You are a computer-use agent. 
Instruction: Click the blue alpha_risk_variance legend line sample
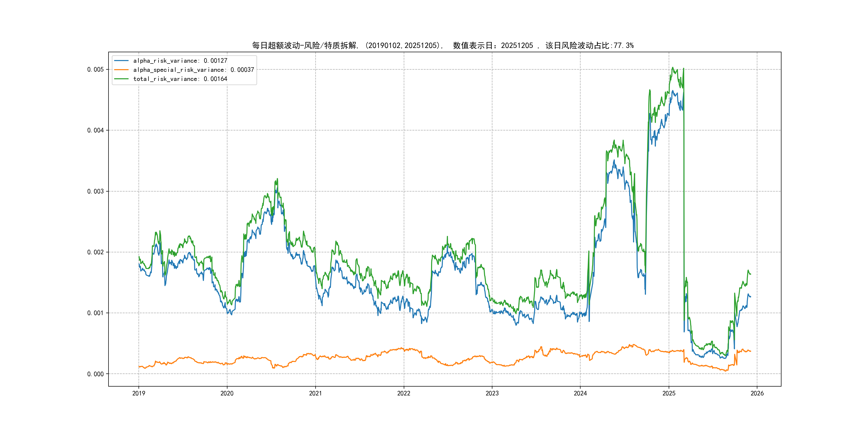point(121,61)
